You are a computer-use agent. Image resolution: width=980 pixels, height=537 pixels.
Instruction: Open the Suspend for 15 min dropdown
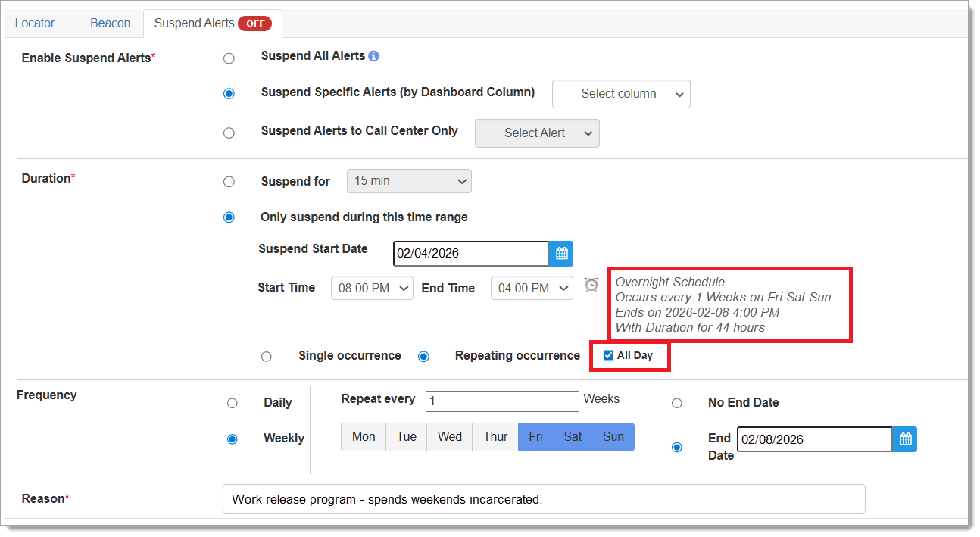point(409,181)
